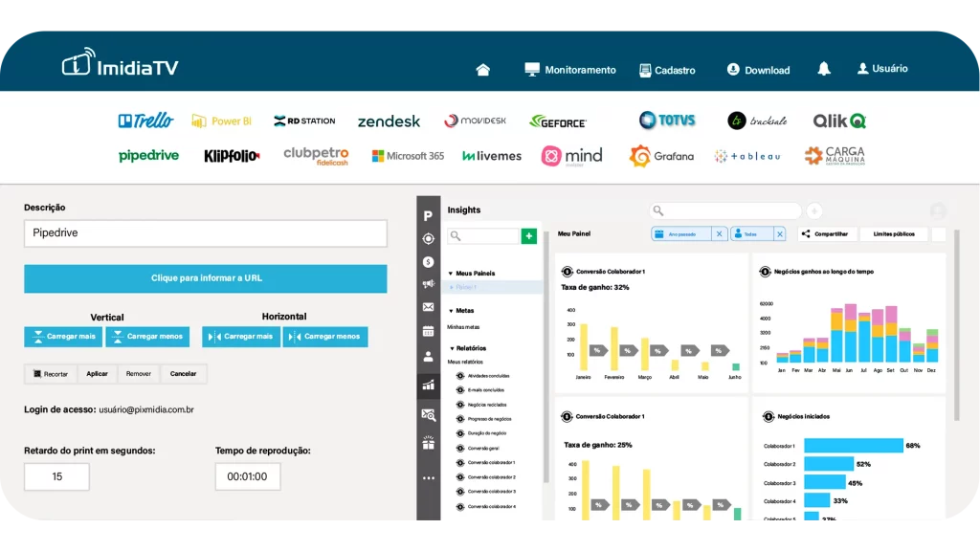
Task: Remove the 'Ano passado' filter with its X
Action: [720, 233]
